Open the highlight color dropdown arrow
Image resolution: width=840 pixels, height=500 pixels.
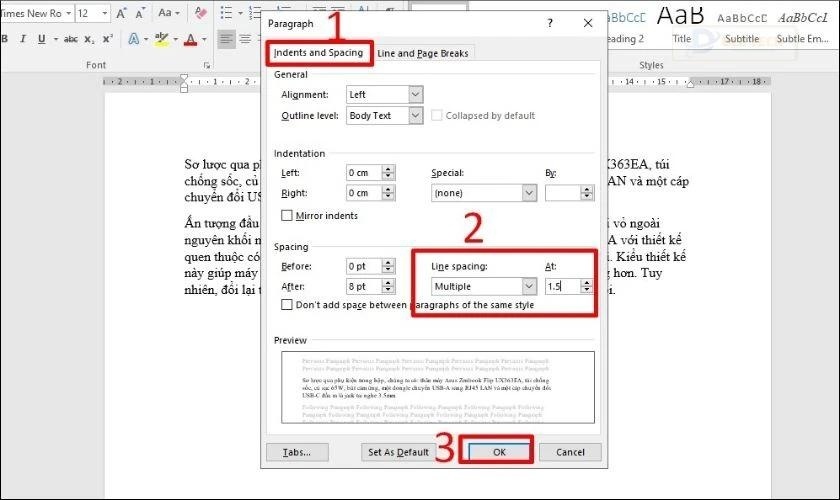point(175,39)
